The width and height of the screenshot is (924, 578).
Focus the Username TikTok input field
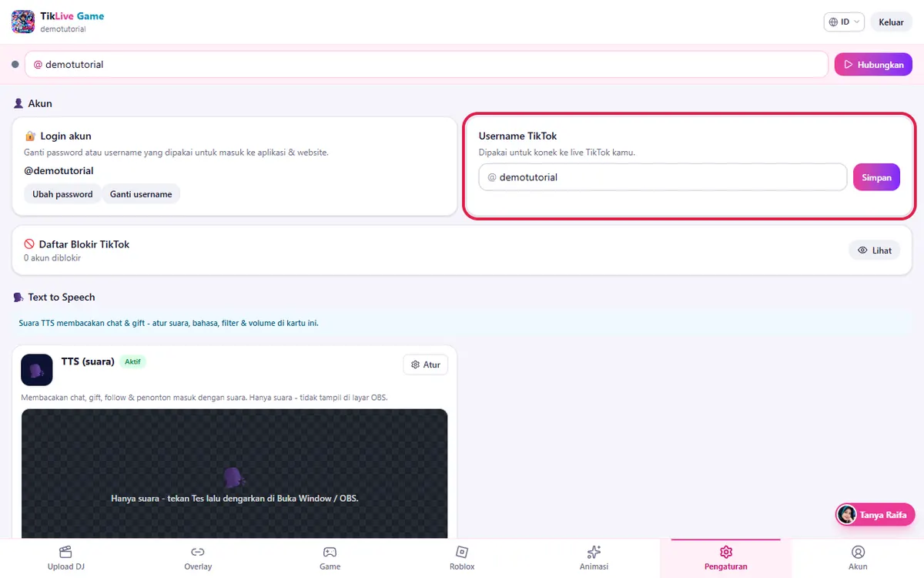coord(663,177)
